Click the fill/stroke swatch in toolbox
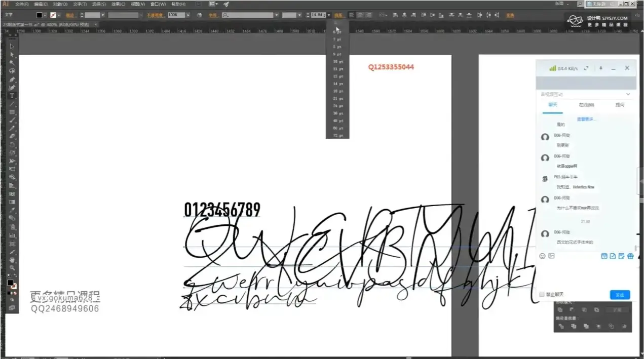This screenshot has height=359, width=644. 12,284
